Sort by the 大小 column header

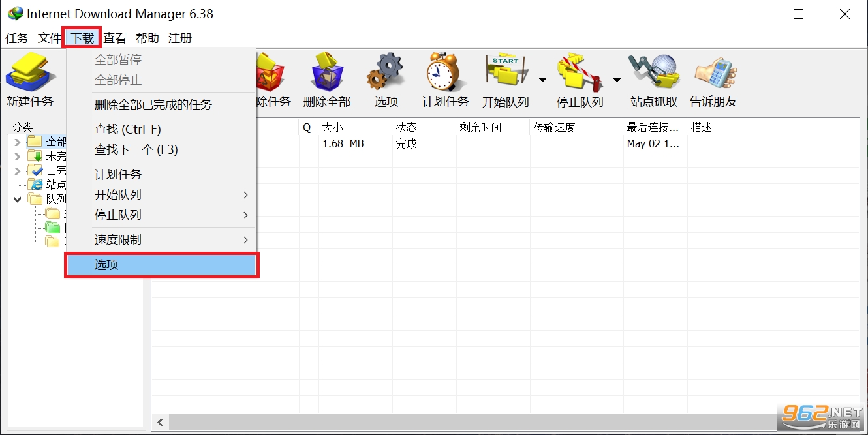point(355,128)
